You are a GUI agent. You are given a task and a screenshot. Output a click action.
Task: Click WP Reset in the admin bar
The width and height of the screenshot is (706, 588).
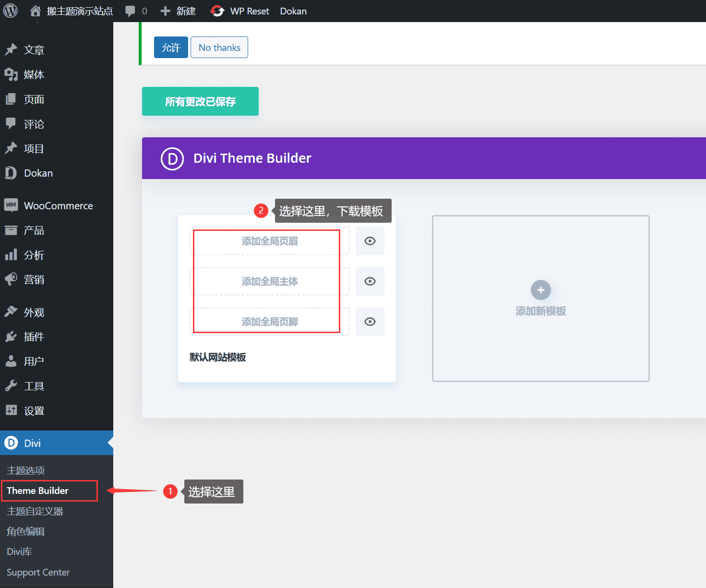point(250,11)
